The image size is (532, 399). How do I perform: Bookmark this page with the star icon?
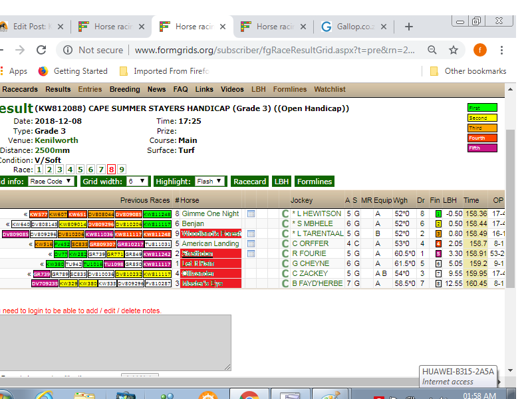point(454,50)
